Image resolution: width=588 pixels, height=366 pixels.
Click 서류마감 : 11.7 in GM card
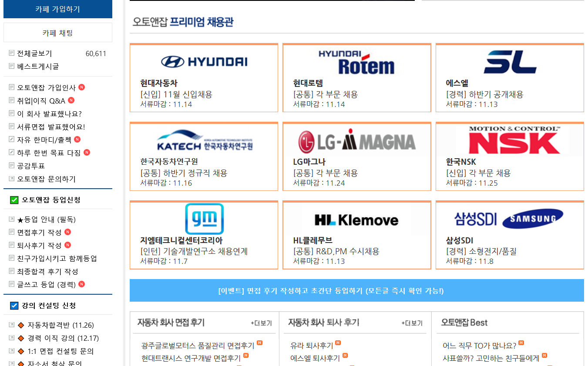(164, 261)
